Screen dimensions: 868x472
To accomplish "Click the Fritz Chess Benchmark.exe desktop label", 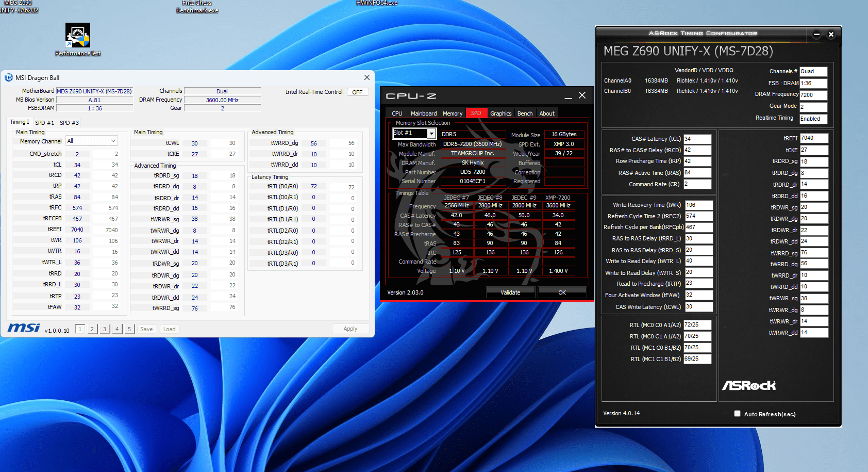I will pos(197,7).
